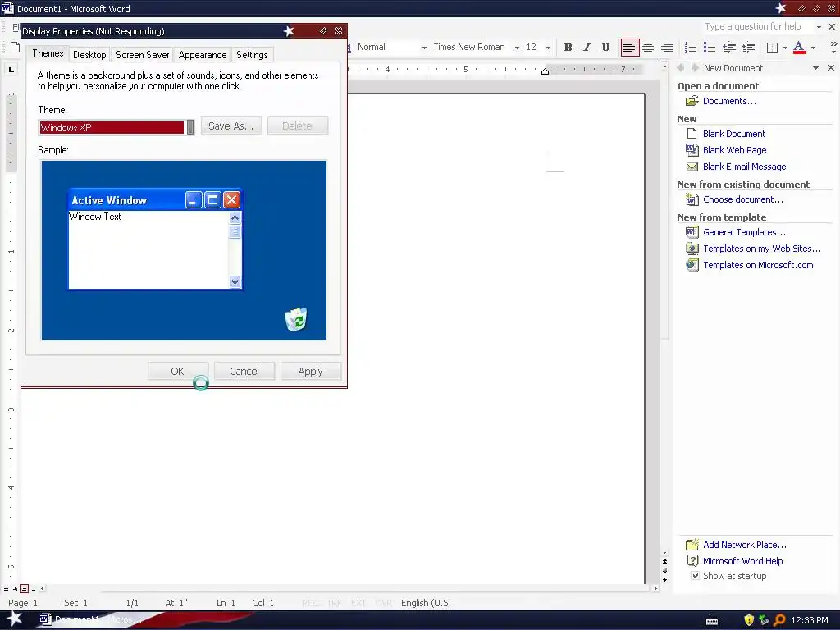Screen dimensions: 840x630
Task: Click the tab-stop selector at ruler corner
Action: click(x=11, y=69)
